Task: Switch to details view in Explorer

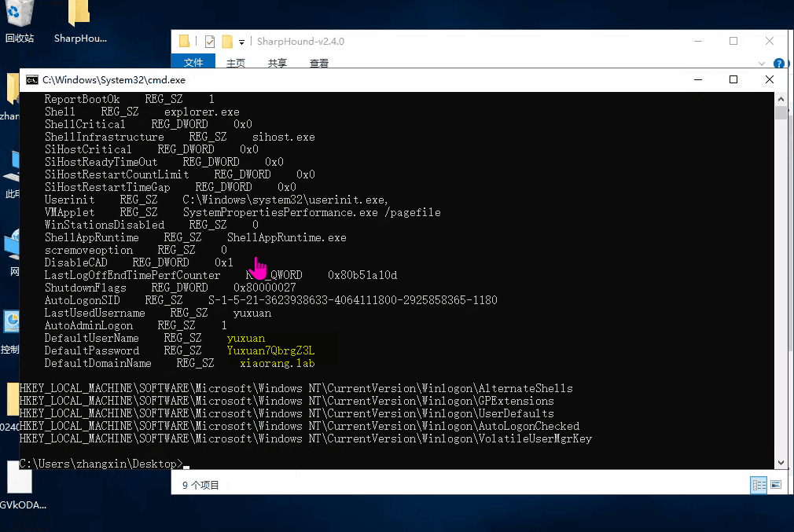Action: coord(759,485)
